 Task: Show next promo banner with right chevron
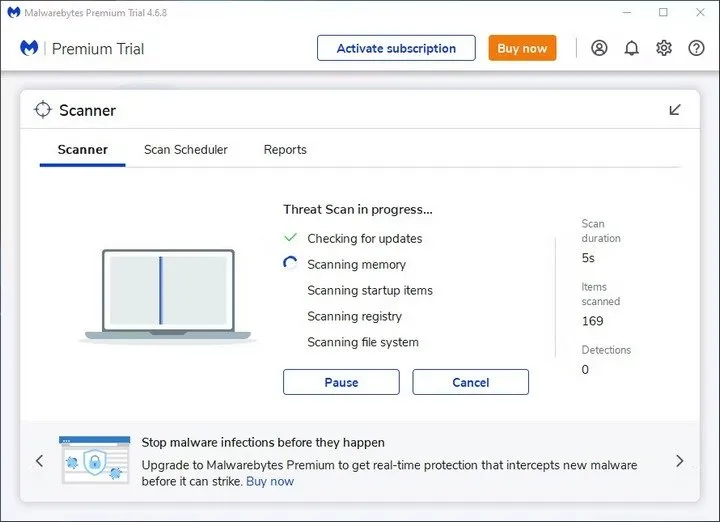point(680,461)
